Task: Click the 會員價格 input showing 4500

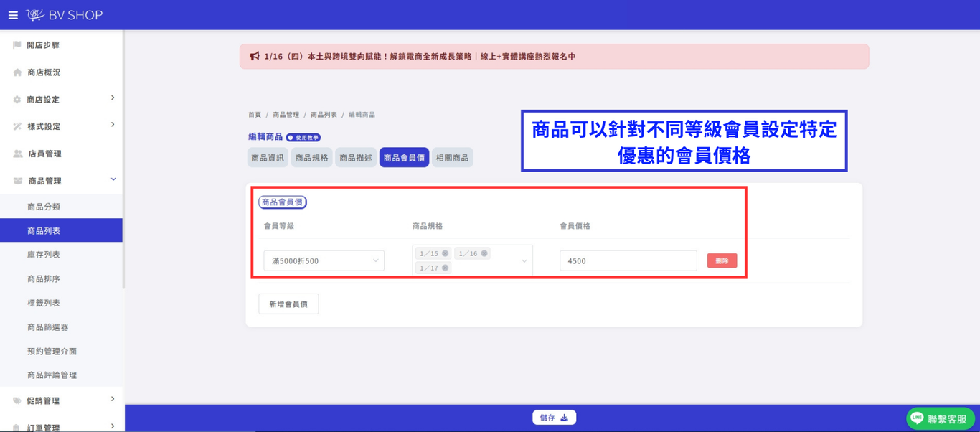Action: [628, 260]
